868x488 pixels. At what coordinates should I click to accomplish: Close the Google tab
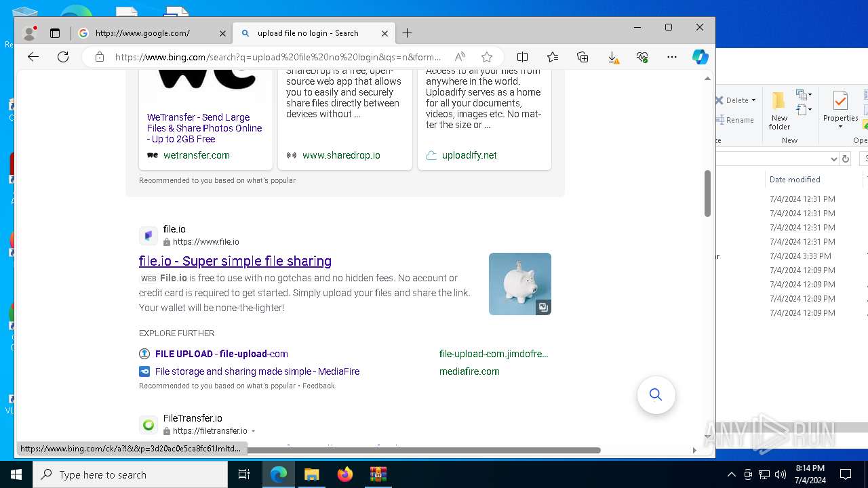pyautogui.click(x=222, y=33)
